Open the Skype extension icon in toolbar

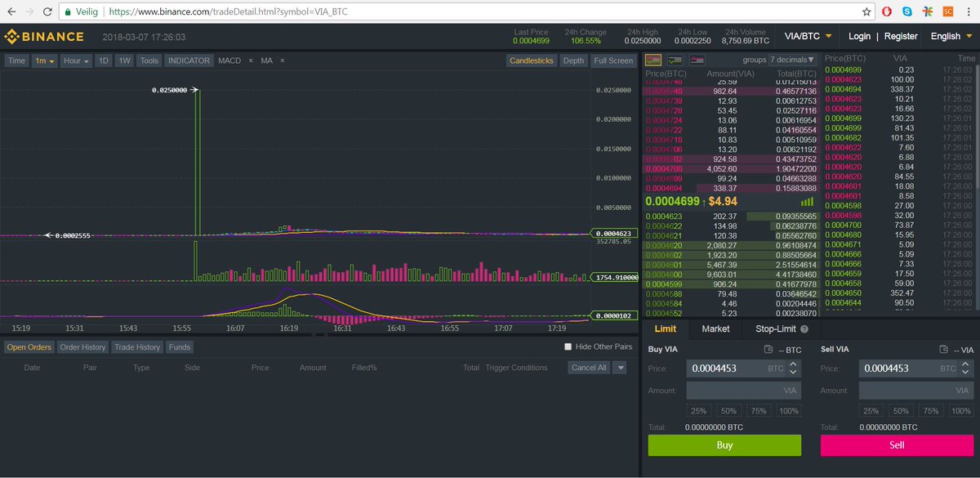tap(907, 12)
